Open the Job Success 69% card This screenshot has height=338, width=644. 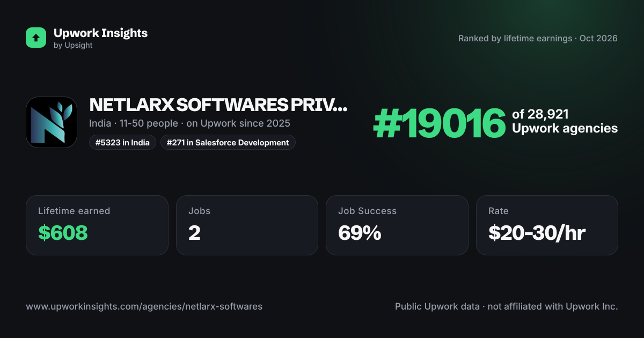pyautogui.click(x=397, y=225)
